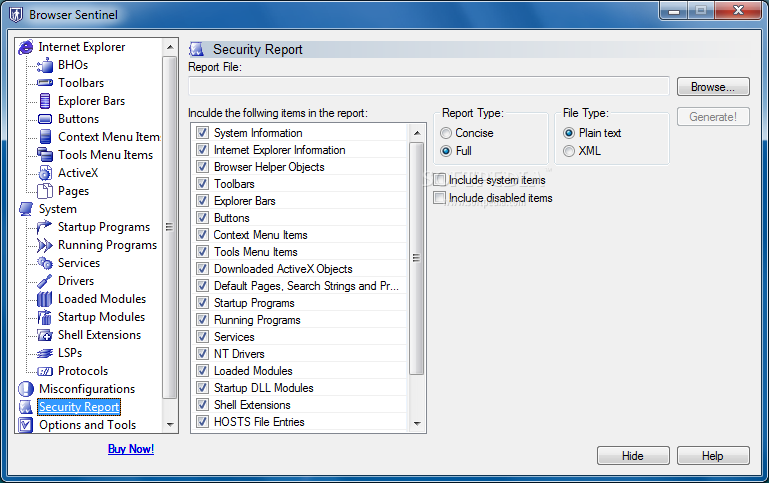Click the Pages document icon
Image resolution: width=769 pixels, height=483 pixels.
tap(45, 191)
